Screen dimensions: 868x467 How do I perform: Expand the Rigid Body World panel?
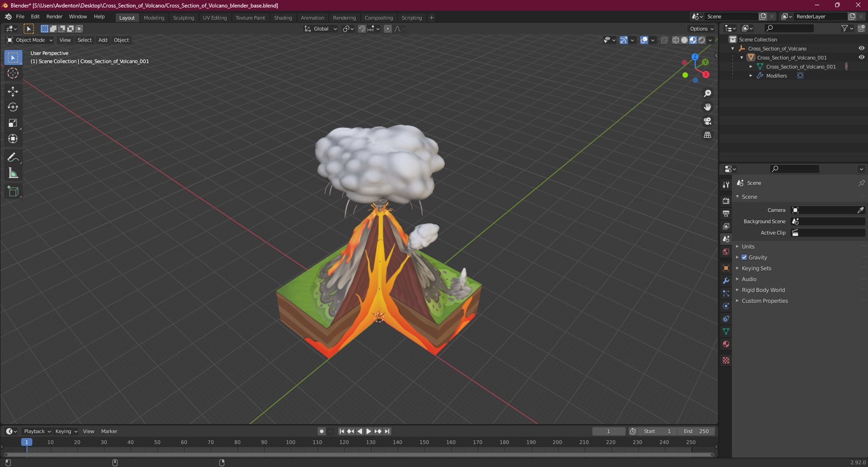click(x=763, y=290)
